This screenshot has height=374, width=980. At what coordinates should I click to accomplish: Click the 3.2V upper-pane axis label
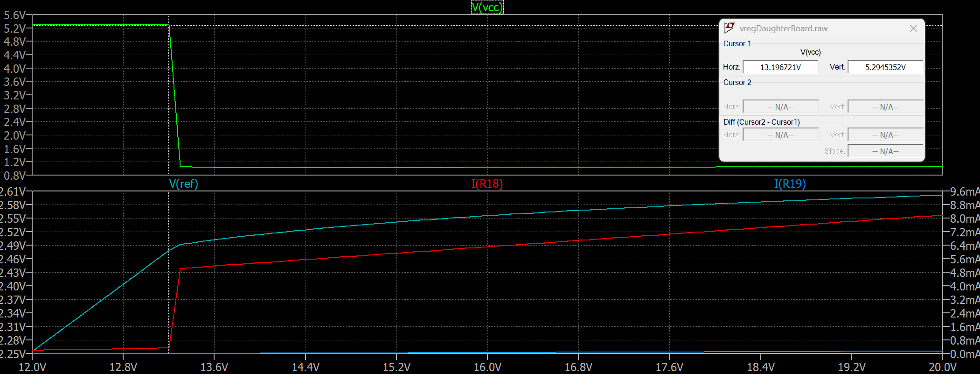tap(14, 95)
